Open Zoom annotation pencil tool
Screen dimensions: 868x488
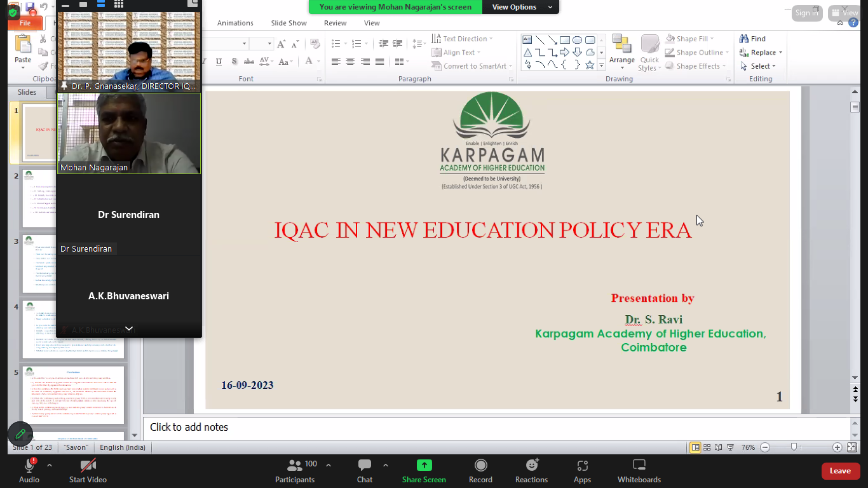pos(20,434)
